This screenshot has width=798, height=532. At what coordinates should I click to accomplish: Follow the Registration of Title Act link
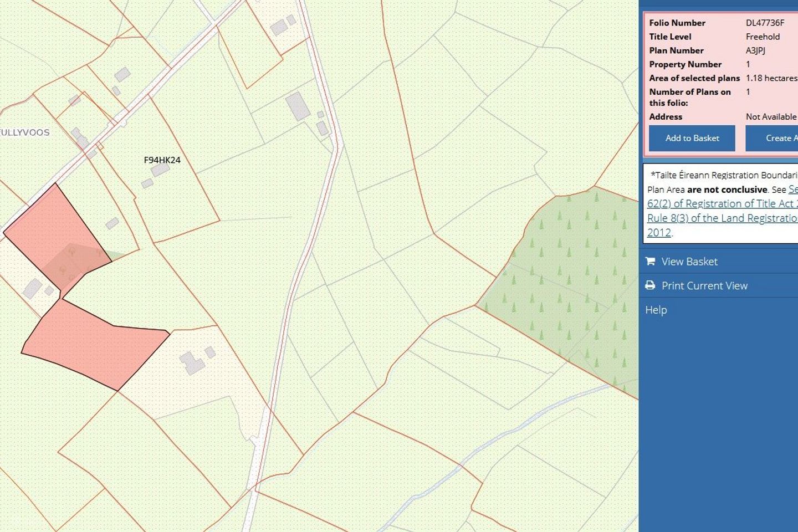click(723, 203)
